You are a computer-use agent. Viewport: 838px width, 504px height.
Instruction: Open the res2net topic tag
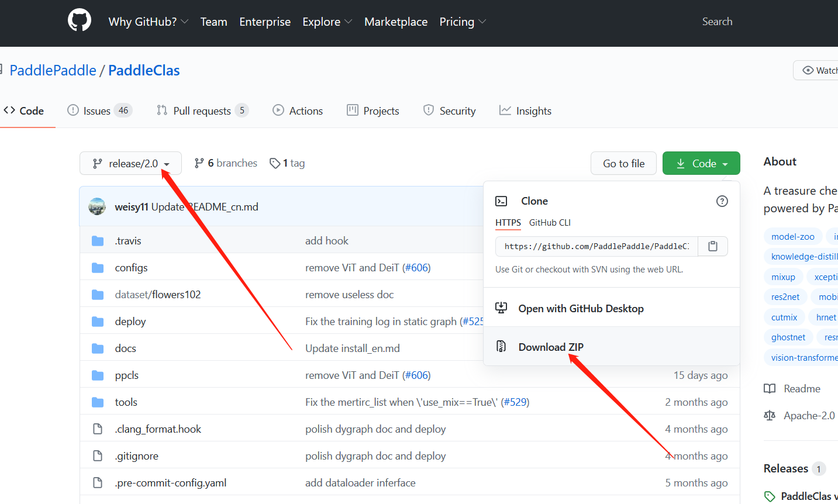coord(785,296)
